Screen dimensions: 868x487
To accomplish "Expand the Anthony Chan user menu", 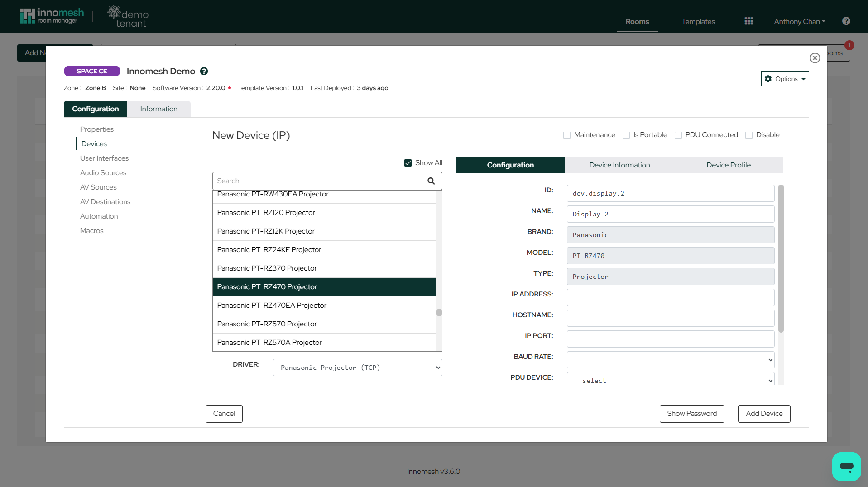I will 799,21.
